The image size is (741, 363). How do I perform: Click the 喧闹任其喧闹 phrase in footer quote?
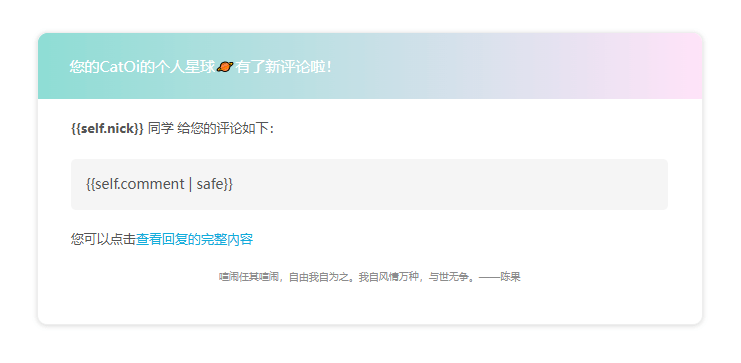tap(248, 277)
